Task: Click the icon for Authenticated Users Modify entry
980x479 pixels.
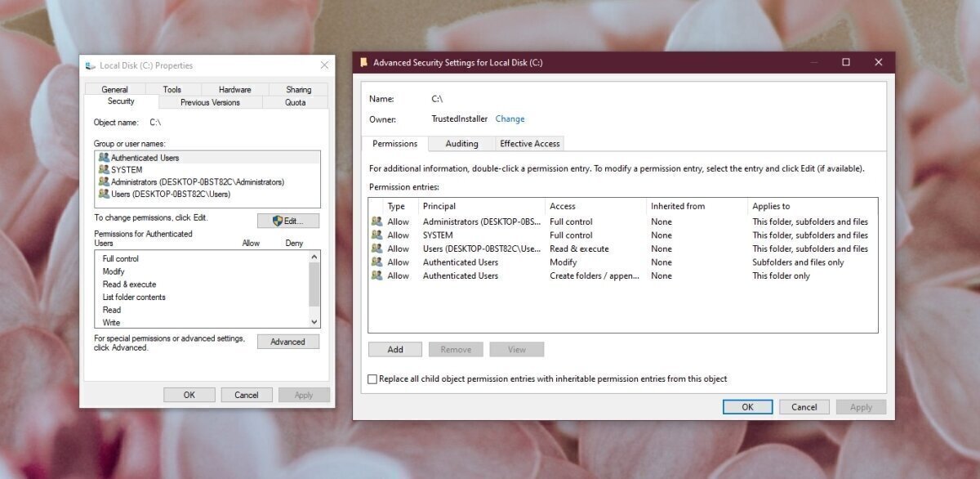Action: coord(376,262)
